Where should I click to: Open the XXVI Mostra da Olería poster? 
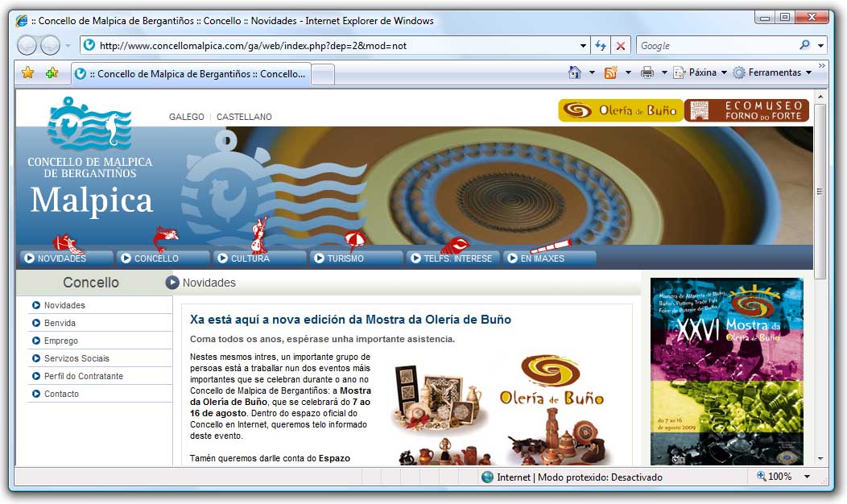(726, 371)
